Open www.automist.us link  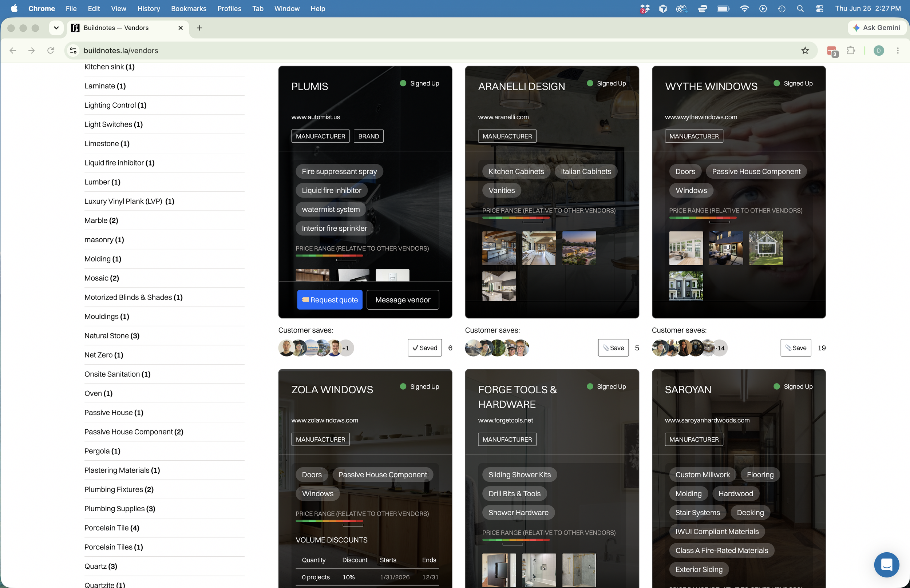316,117
